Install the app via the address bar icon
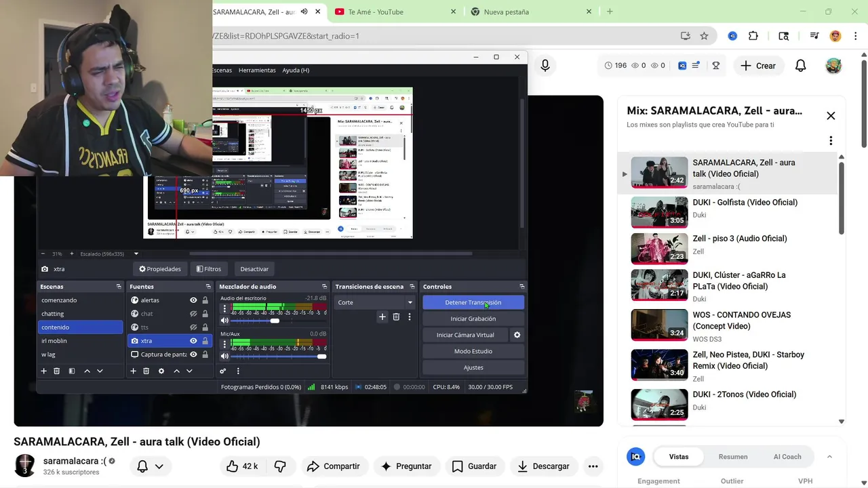Image resolution: width=868 pixels, height=488 pixels. 685,36
